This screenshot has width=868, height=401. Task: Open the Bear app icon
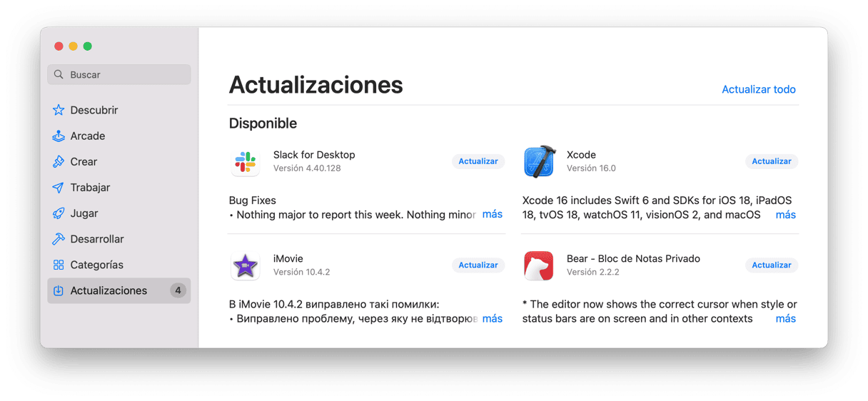(x=539, y=265)
